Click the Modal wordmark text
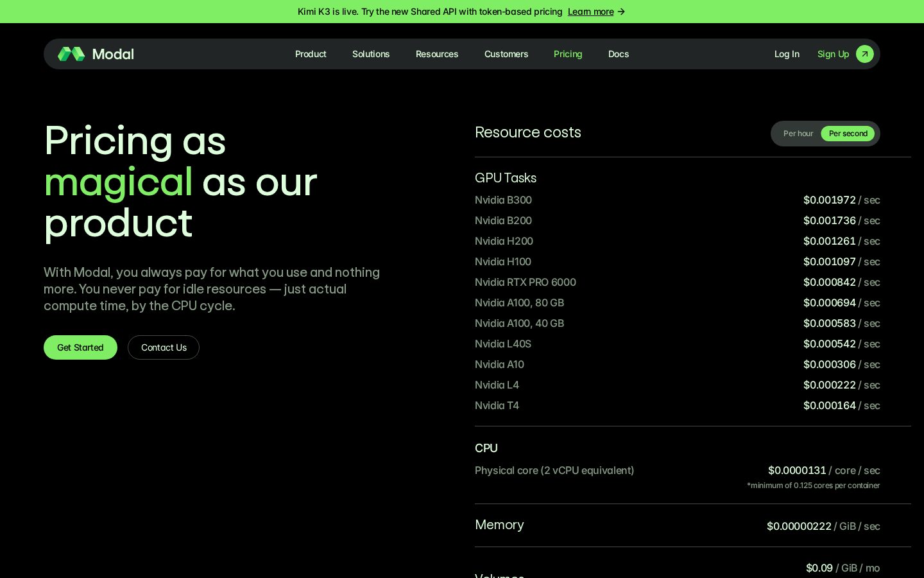The height and width of the screenshot is (578, 924). click(113, 54)
